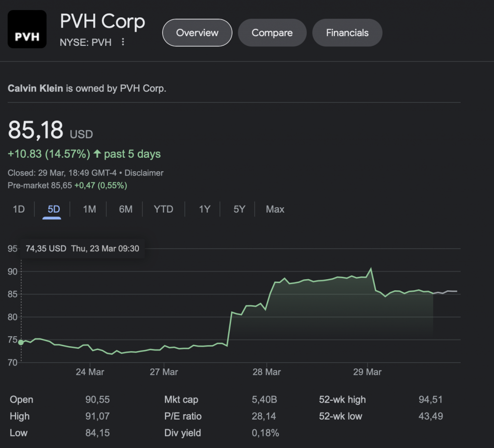Show the 6M chart range
The image size is (494, 448).
pyautogui.click(x=125, y=209)
